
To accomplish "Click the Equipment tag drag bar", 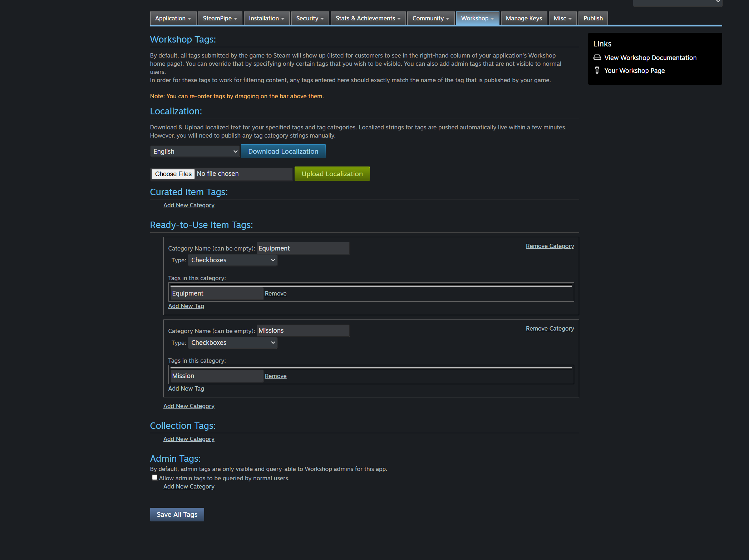I will pyautogui.click(x=371, y=286).
